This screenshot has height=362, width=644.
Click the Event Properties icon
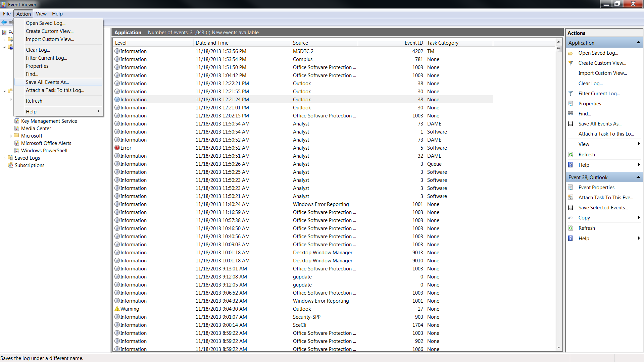[571, 187]
